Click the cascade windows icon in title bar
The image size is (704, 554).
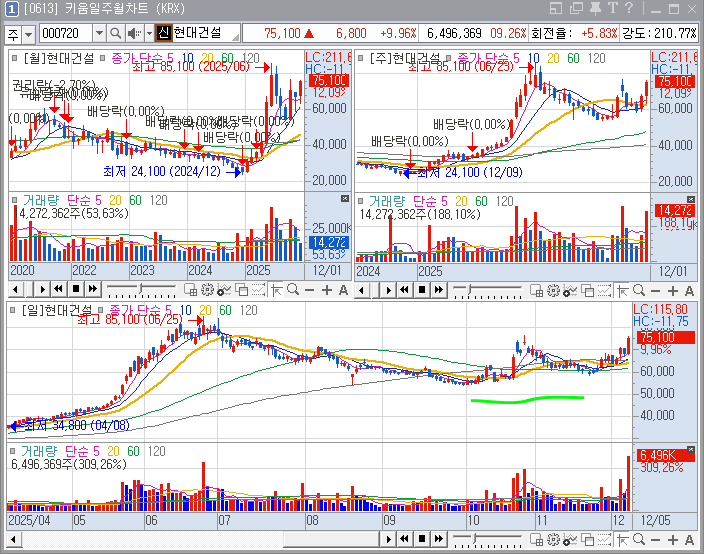coord(576,8)
